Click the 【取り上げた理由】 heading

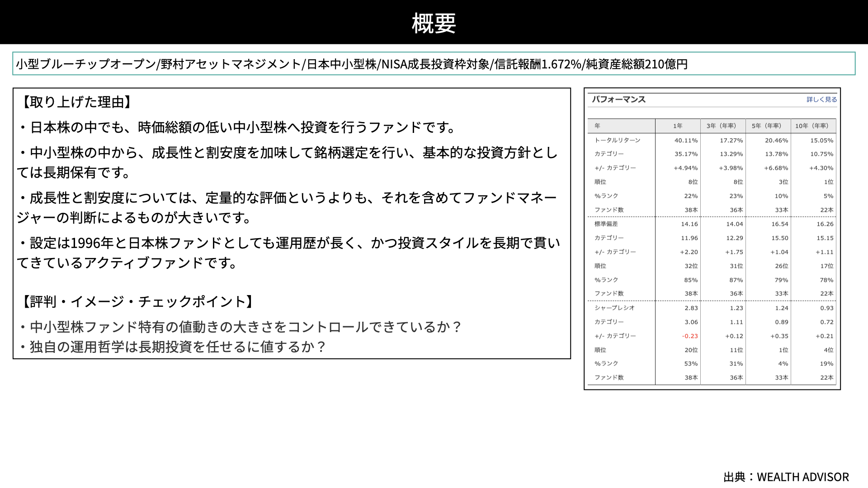(76, 102)
